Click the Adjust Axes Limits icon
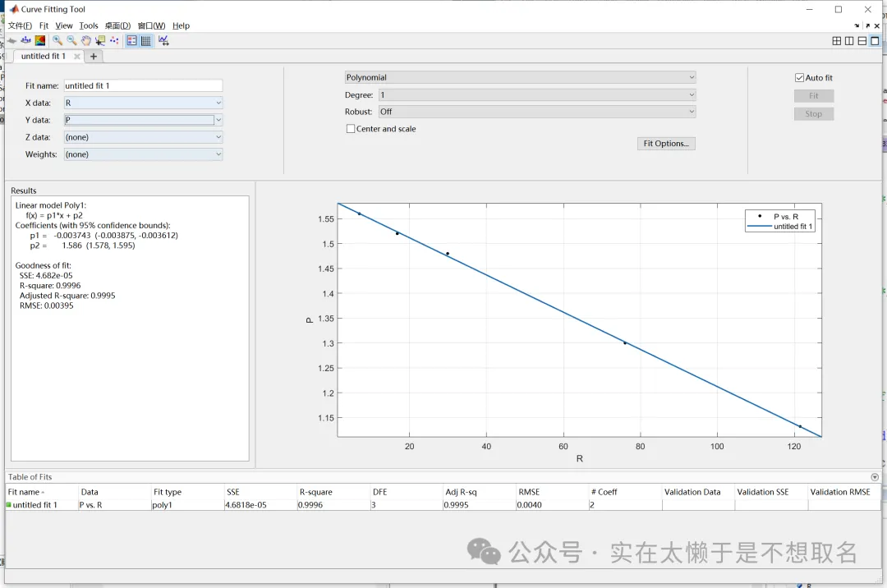This screenshot has height=588, width=887. [163, 40]
